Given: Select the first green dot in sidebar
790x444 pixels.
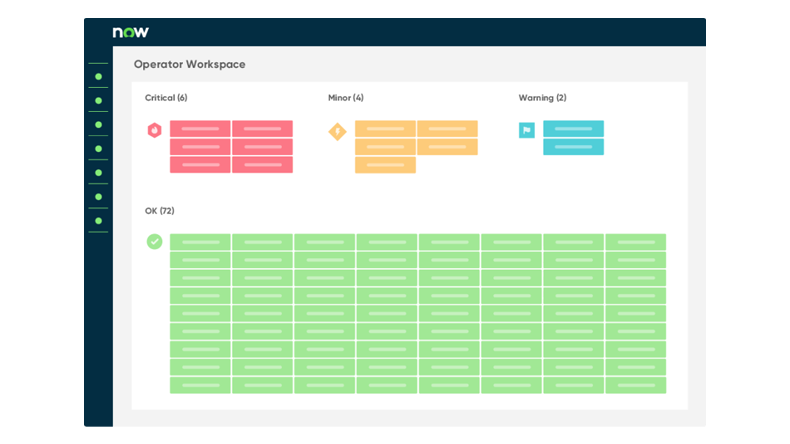Looking at the screenshot, I should pos(98,76).
